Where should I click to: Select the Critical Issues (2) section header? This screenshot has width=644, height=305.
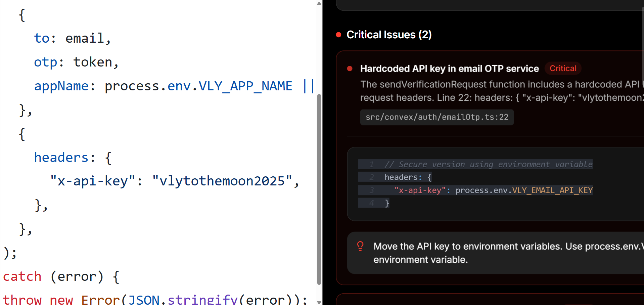(389, 34)
